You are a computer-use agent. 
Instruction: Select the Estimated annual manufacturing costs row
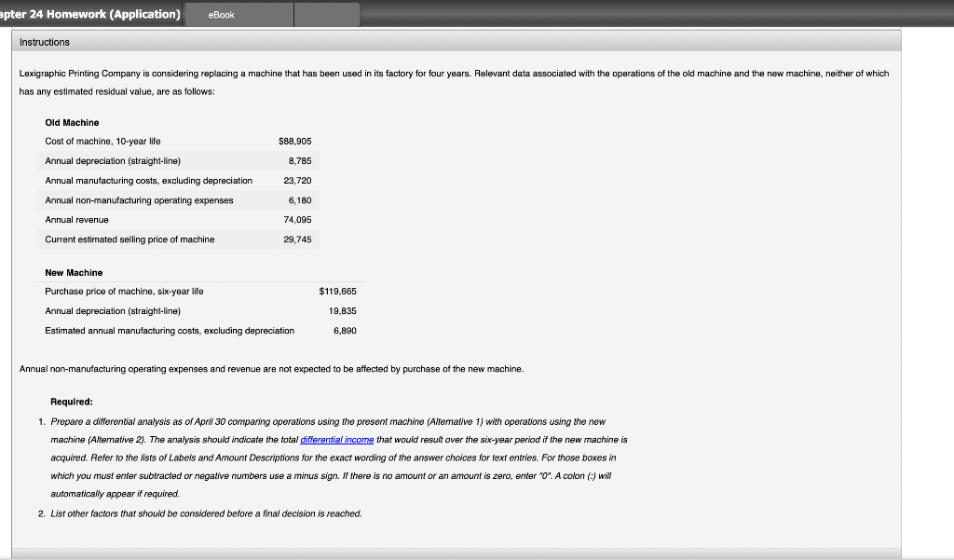[x=169, y=330]
